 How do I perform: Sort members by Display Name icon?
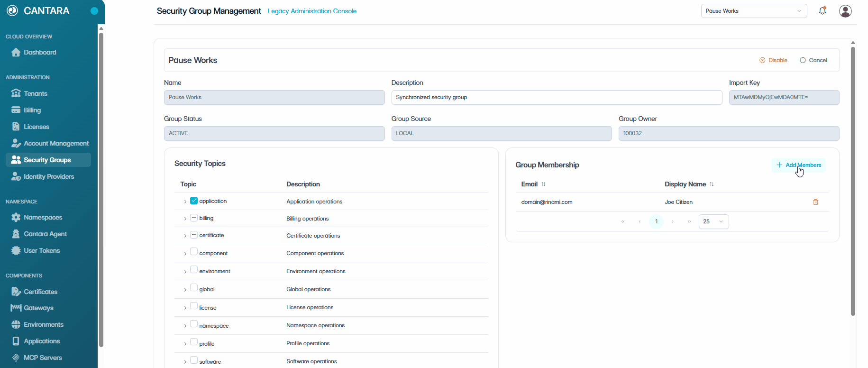(712, 184)
